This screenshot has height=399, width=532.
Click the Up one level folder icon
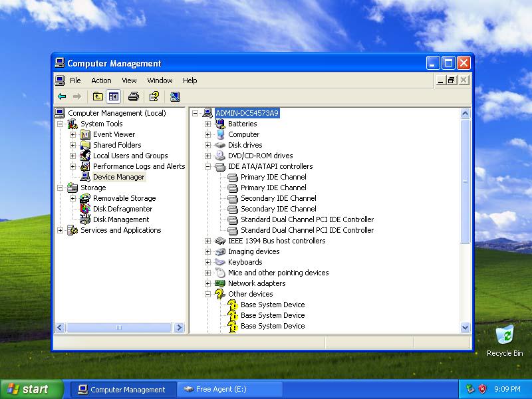pyautogui.click(x=98, y=96)
